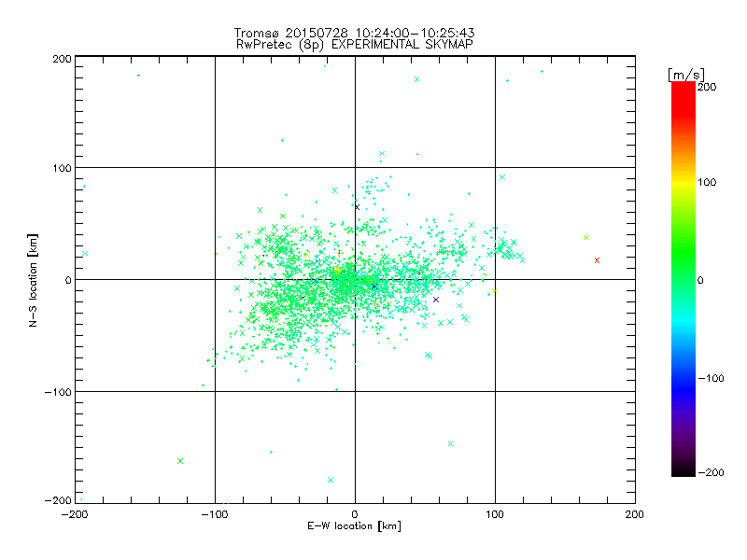This screenshot has height=560, width=747.
Task: Click the purple X marker right of center
Action: [436, 300]
